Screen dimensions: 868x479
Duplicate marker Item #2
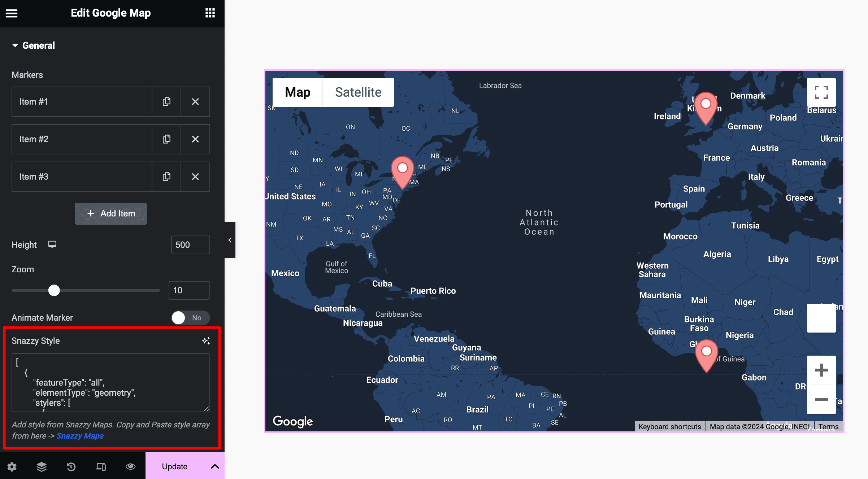[166, 139]
